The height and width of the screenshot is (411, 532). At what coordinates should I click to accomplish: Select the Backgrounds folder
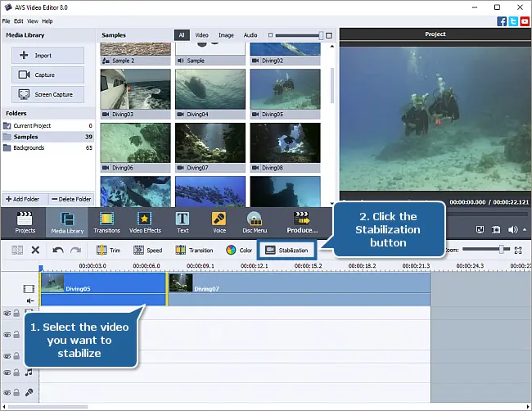tap(29, 147)
